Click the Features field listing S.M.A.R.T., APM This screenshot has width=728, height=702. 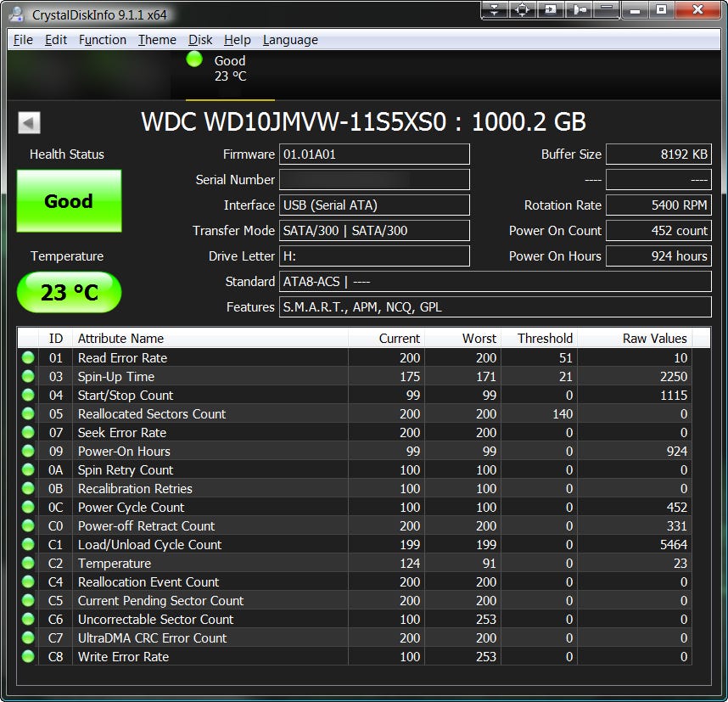pos(495,307)
